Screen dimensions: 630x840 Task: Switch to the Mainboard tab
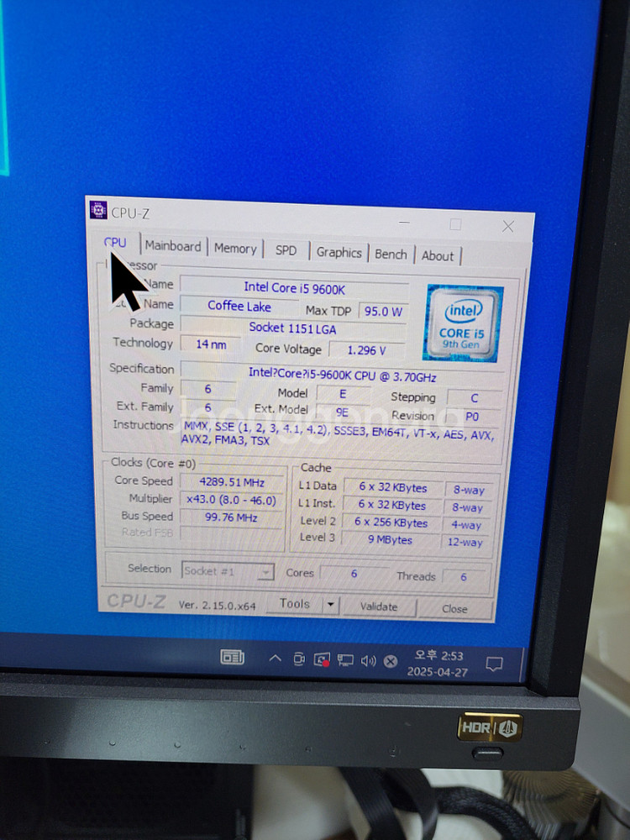[173, 246]
